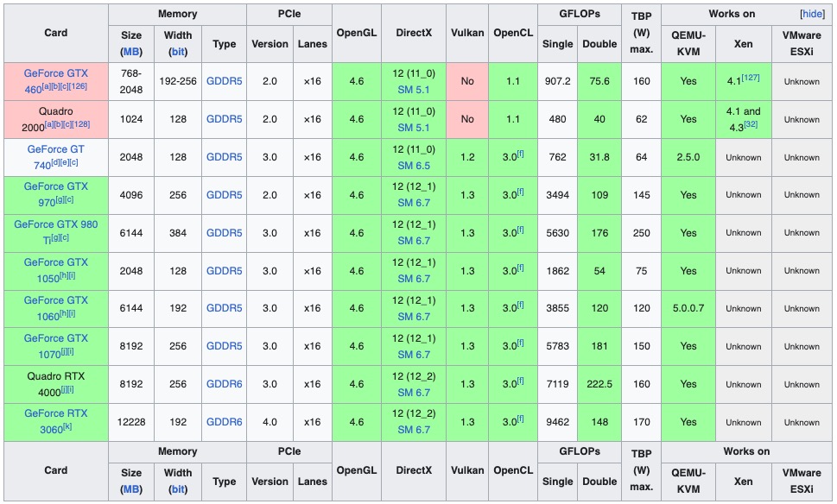
Task: Open the SM 5.1 link in the Quadro 2000 row
Action: point(414,128)
